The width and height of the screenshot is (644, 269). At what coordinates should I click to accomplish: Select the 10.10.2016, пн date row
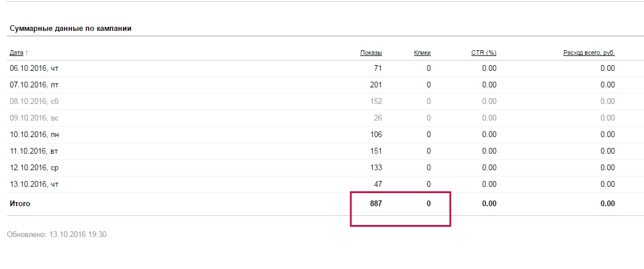(x=34, y=135)
